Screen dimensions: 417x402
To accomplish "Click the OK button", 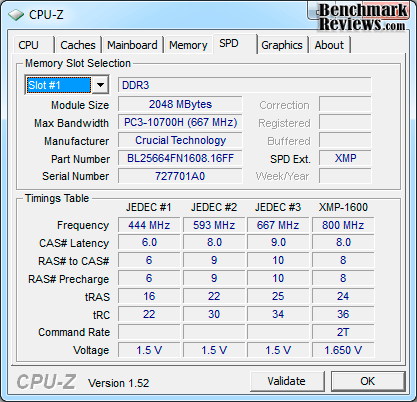I will click(x=368, y=381).
